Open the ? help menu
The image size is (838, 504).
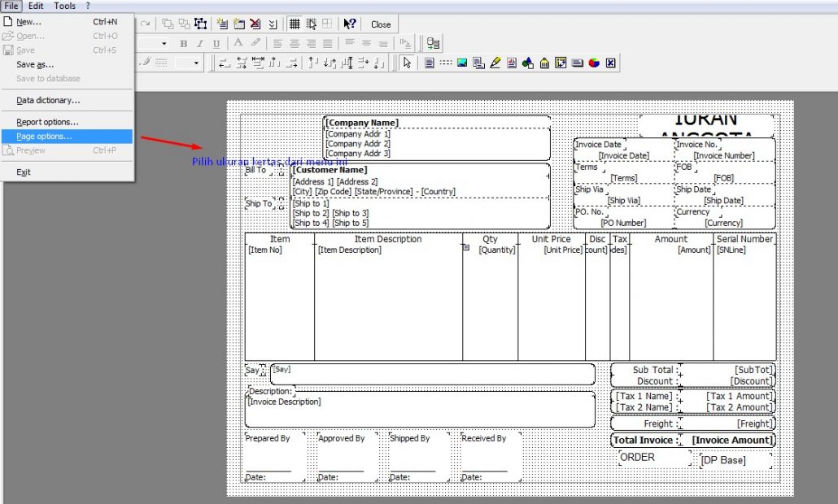88,6
